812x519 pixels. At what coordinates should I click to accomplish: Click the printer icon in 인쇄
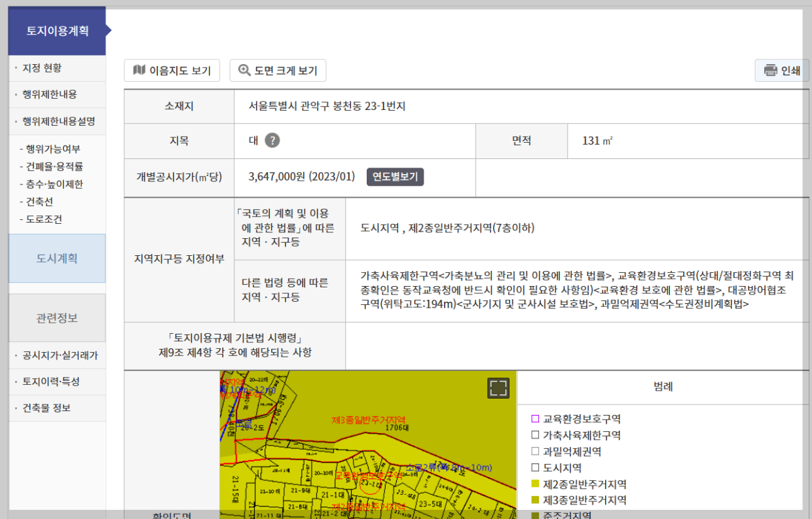(x=771, y=70)
